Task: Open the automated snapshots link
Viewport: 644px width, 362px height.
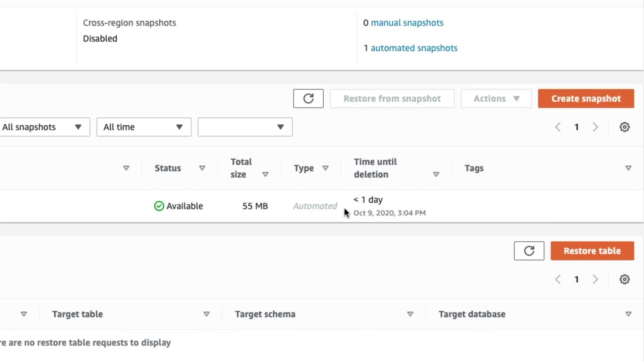Action: point(414,48)
